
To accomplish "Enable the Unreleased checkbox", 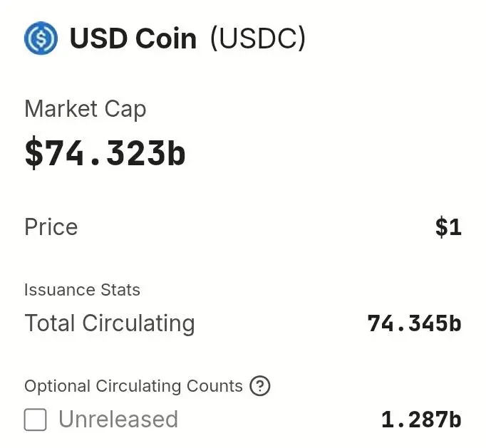I will coord(36,420).
